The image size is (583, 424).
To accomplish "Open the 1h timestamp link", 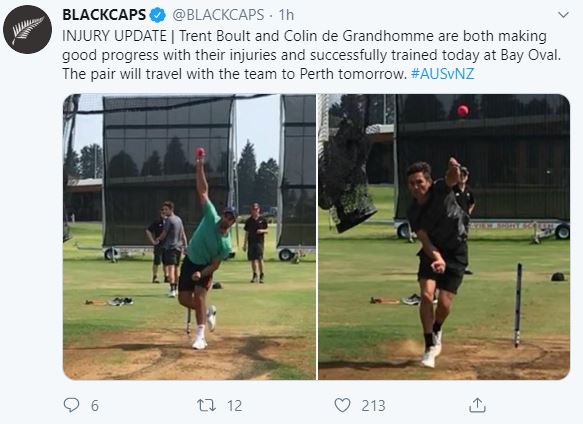I will (x=286, y=15).
